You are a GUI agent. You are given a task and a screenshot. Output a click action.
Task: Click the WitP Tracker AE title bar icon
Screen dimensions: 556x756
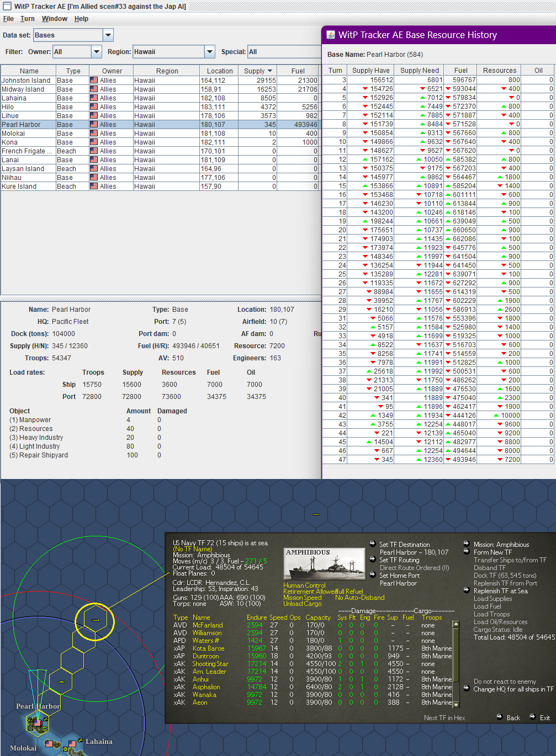(x=7, y=6)
